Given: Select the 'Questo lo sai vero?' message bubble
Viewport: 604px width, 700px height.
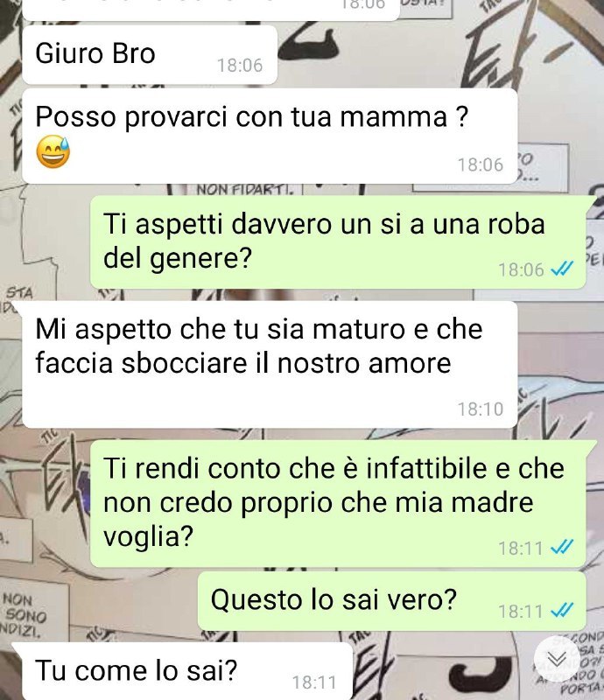Looking at the screenshot, I should (392, 601).
